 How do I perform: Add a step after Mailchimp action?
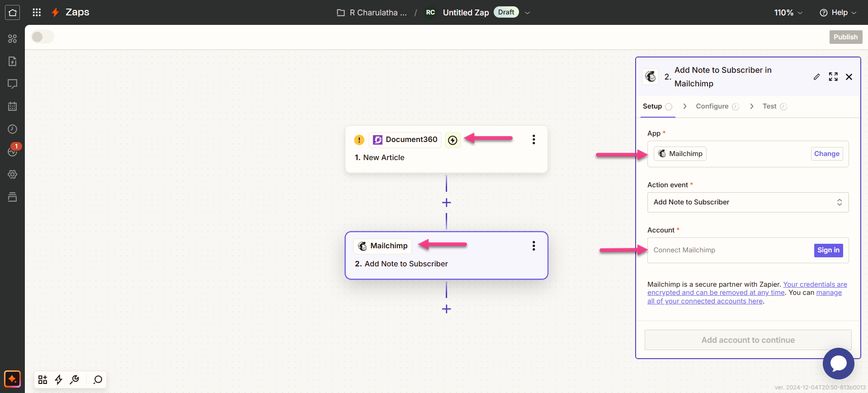(x=446, y=309)
